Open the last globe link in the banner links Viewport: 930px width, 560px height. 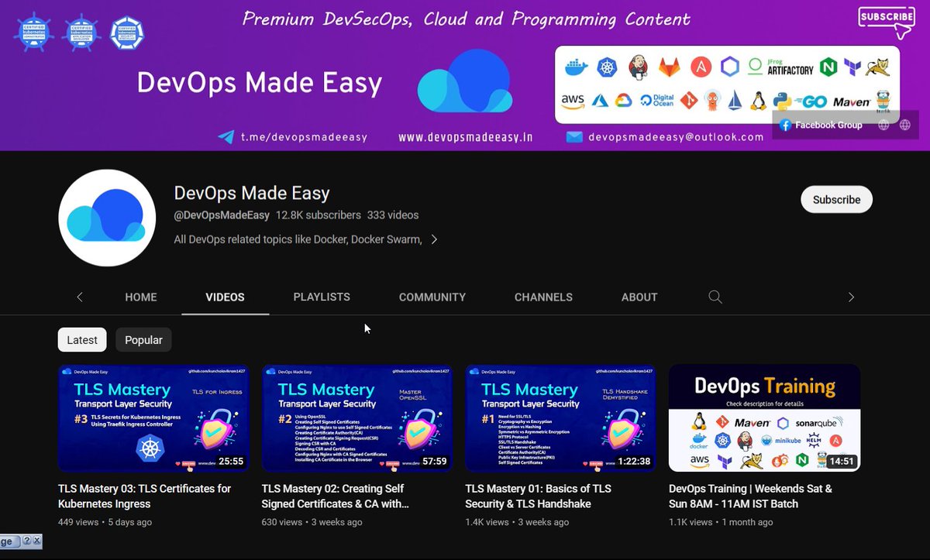[x=904, y=125]
